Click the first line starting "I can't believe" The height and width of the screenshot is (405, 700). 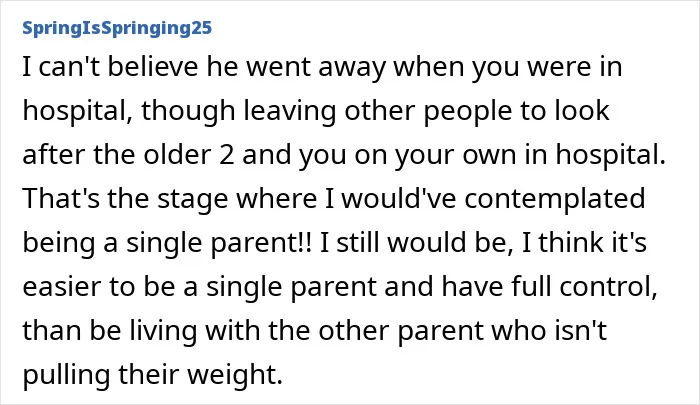322,67
